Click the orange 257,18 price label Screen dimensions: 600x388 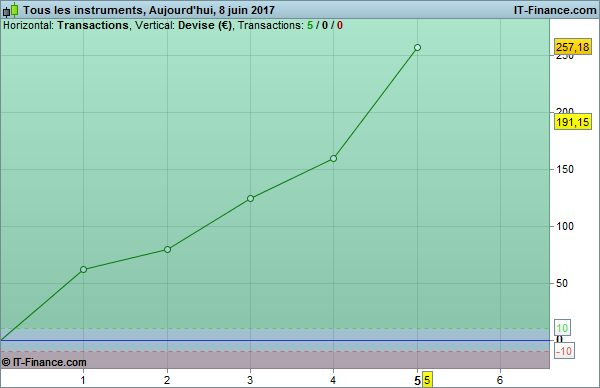(572, 47)
